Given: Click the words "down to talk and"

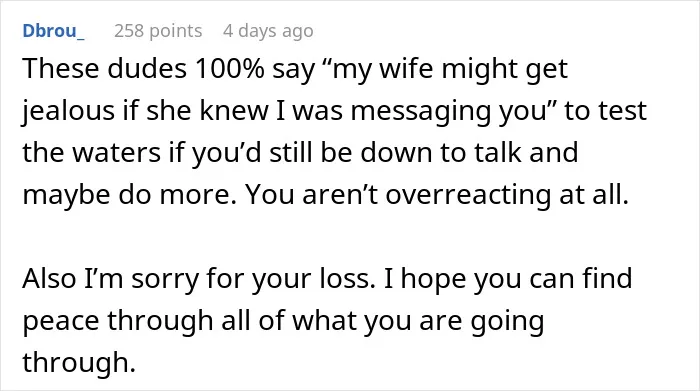Looking at the screenshot, I should click(x=469, y=152).
